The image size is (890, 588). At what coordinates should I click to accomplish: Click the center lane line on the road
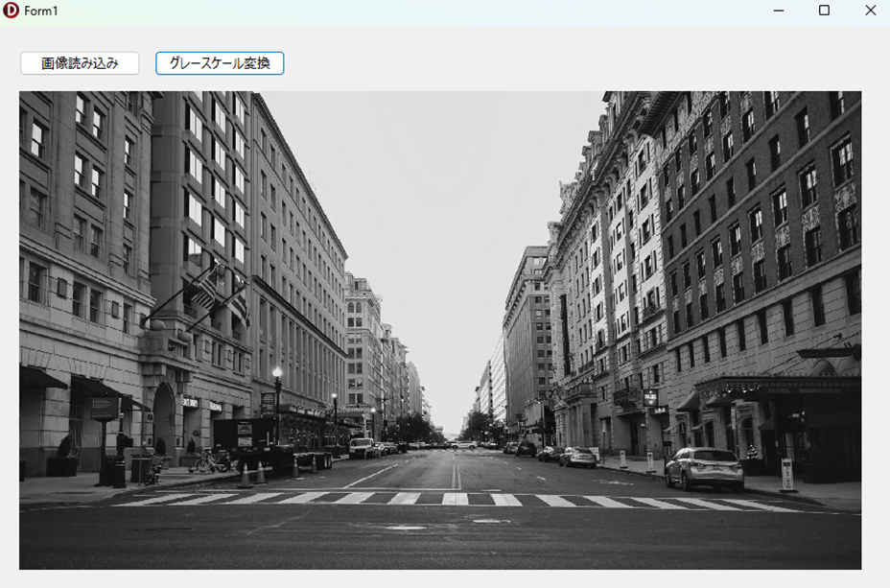(455, 474)
